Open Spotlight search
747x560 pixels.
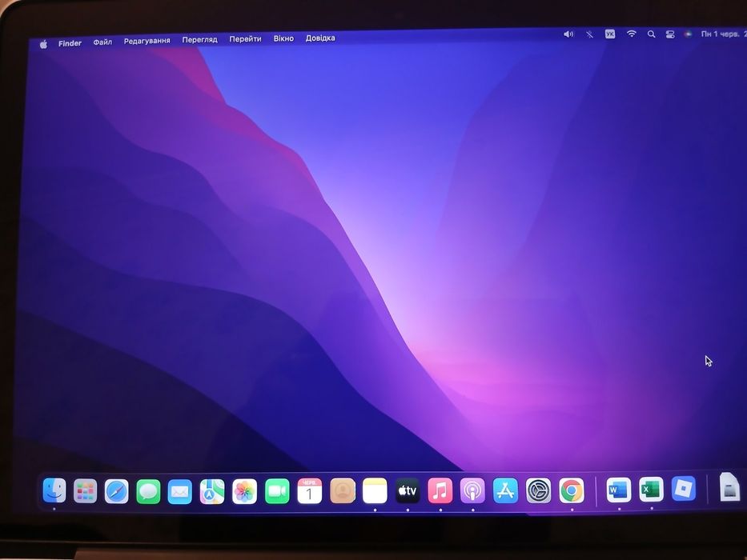651,34
